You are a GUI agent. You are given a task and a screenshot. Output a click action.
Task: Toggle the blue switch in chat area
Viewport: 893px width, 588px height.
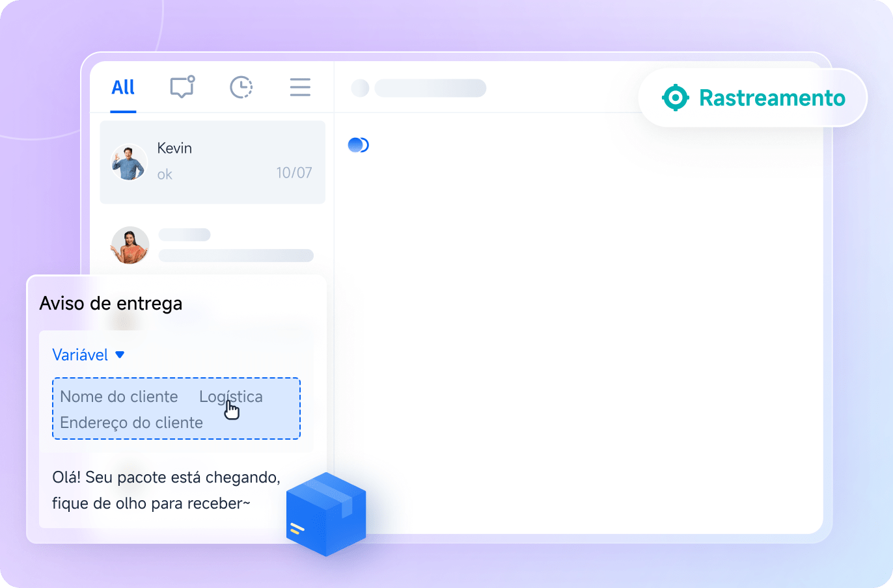(359, 145)
